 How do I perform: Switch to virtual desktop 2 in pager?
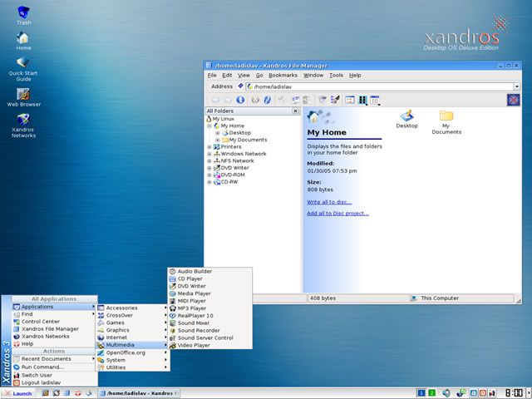pos(431,392)
